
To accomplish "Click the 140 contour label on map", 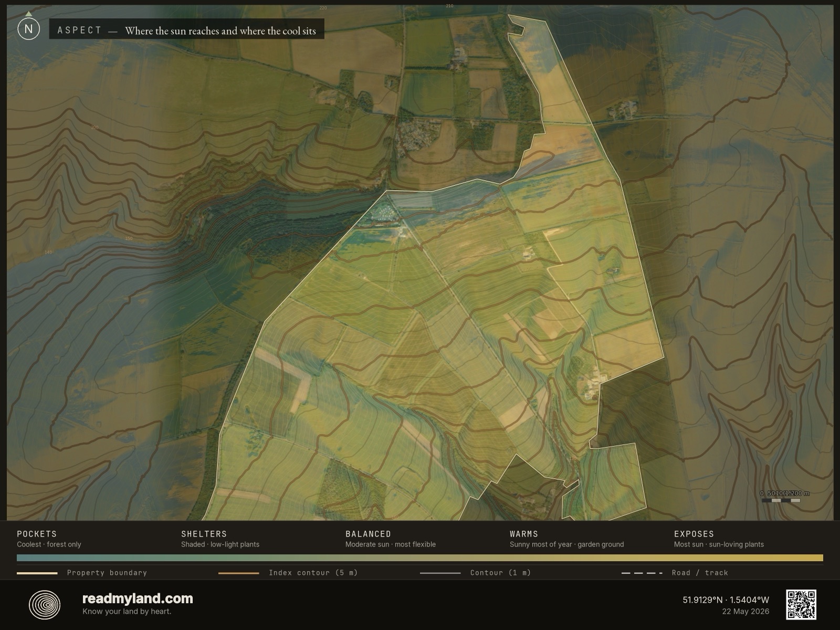I will (x=48, y=253).
